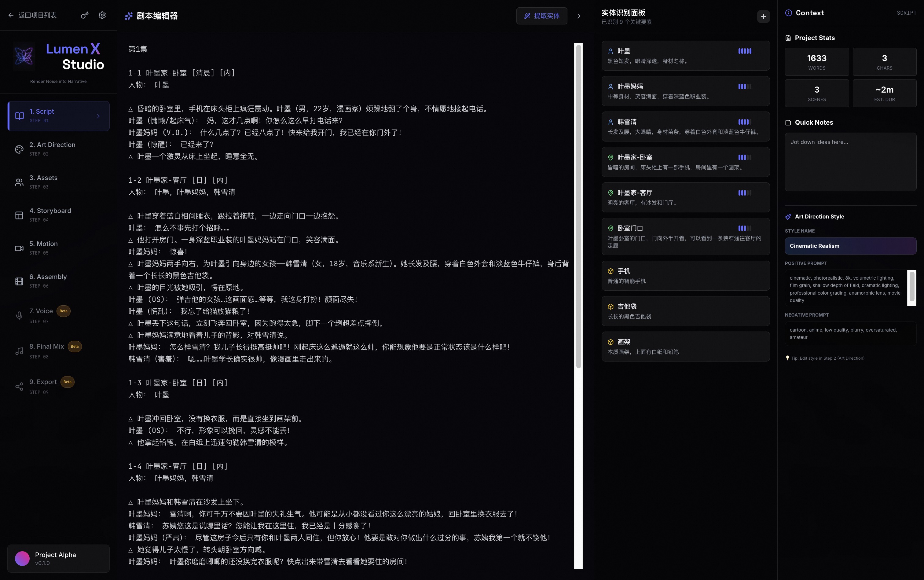Screen dimensions: 924x580
Task: Click the back arrow to project list
Action: point(11,15)
